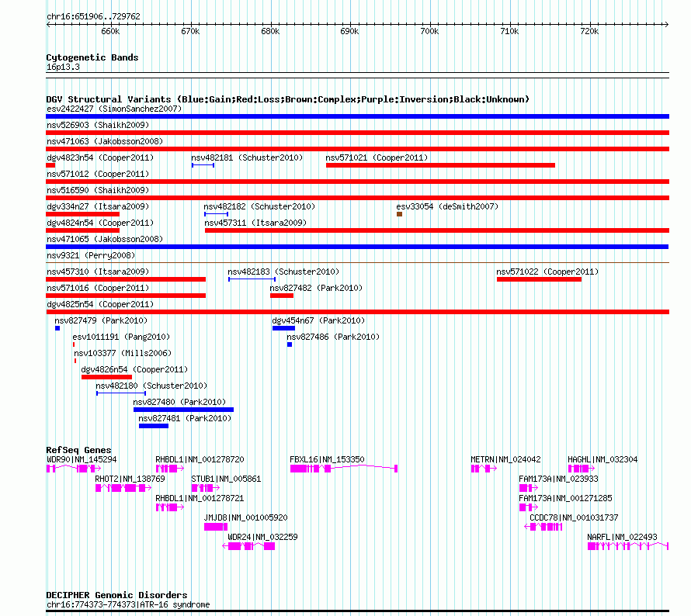Click the nsv571021 (Cooper2011) red loss bar
This screenshot has width=691, height=616.
coord(440,165)
